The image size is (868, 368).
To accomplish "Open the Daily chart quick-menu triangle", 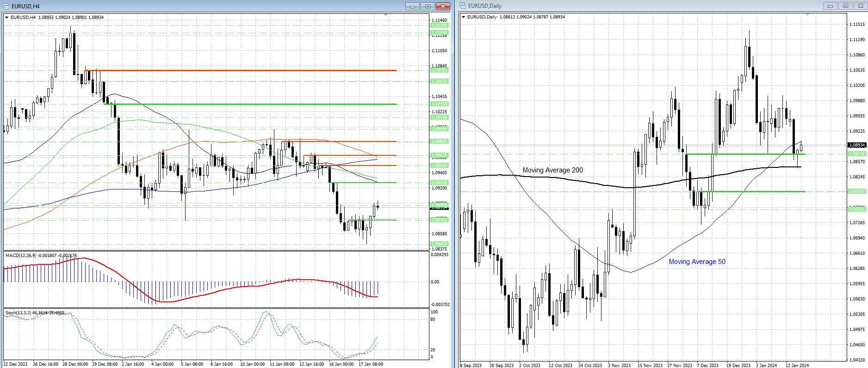I will 464,17.
